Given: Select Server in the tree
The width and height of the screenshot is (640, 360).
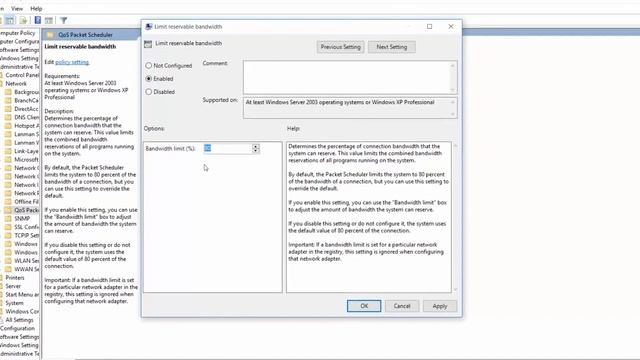Looking at the screenshot, I should coord(13,286).
